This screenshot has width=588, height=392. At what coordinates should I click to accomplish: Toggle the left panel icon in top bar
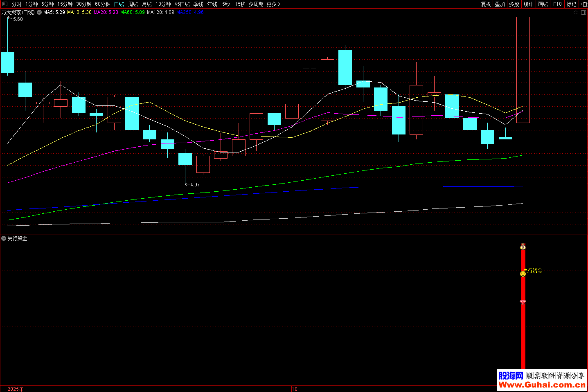(5, 4)
